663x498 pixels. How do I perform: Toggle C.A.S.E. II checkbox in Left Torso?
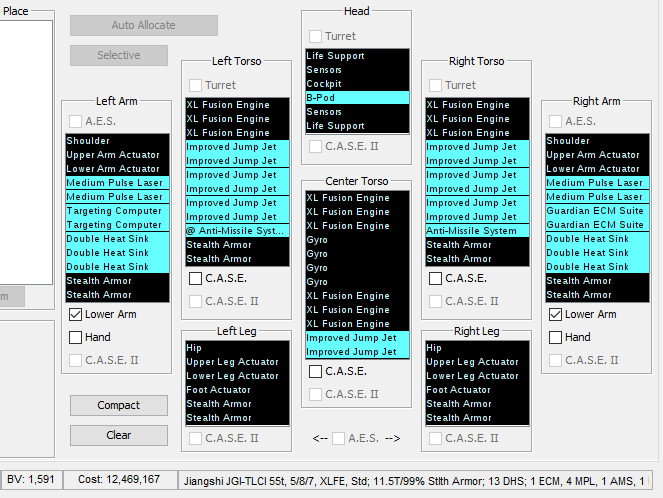click(x=195, y=301)
